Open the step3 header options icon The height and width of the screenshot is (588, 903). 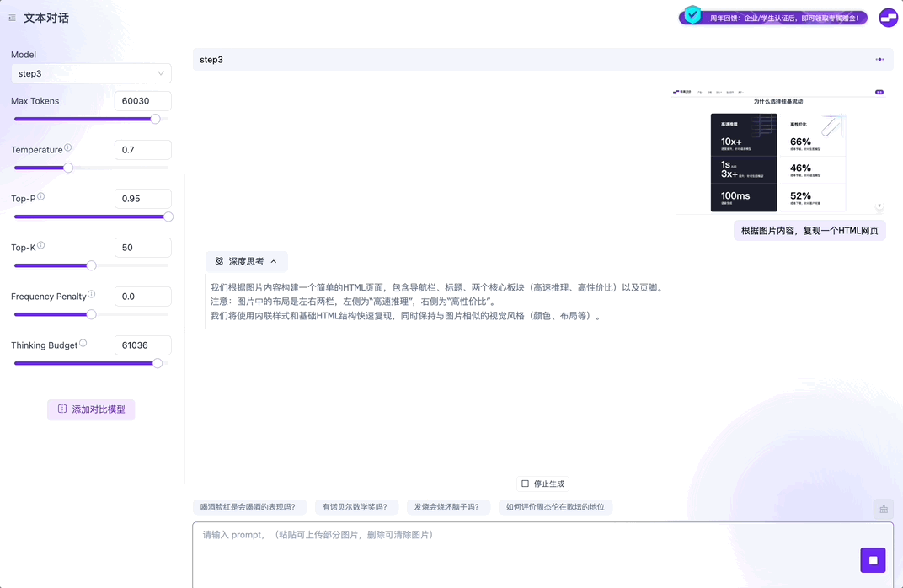879,59
